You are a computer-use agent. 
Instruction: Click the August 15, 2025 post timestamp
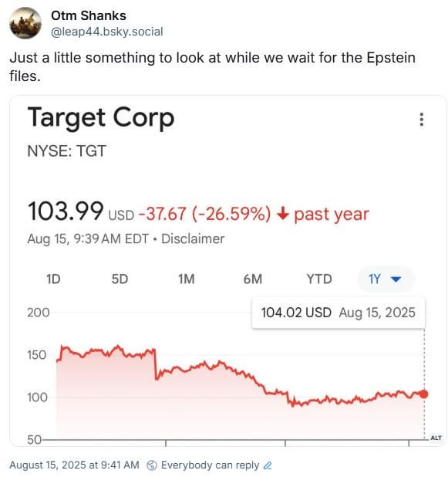[x=74, y=465]
